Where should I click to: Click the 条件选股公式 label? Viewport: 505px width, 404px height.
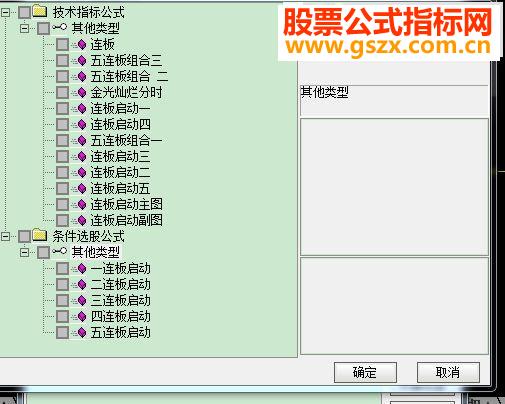click(89, 236)
